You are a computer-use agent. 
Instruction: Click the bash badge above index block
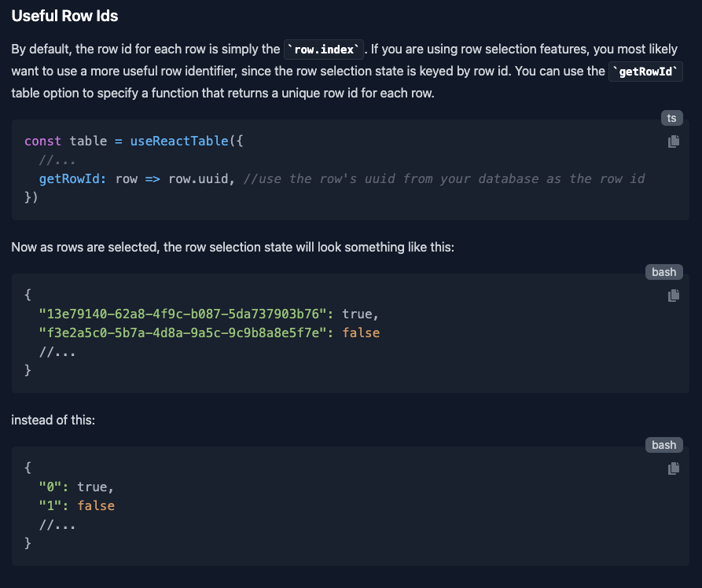click(x=664, y=445)
